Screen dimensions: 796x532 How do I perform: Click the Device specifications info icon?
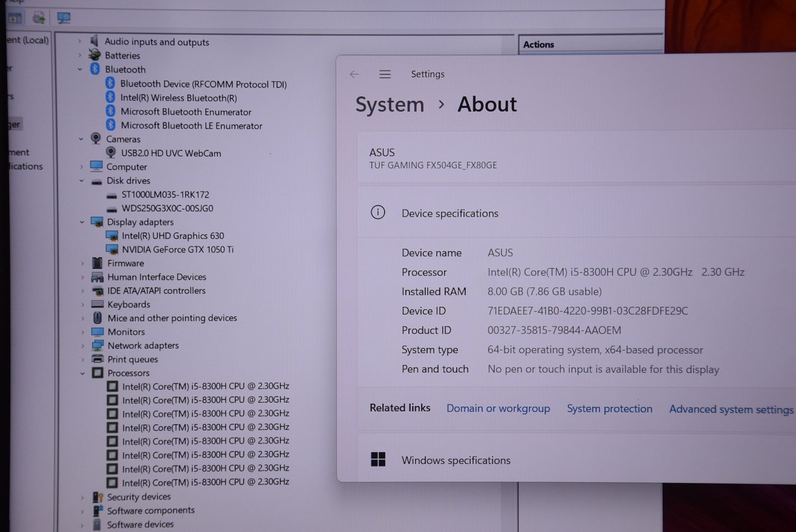pyautogui.click(x=378, y=213)
